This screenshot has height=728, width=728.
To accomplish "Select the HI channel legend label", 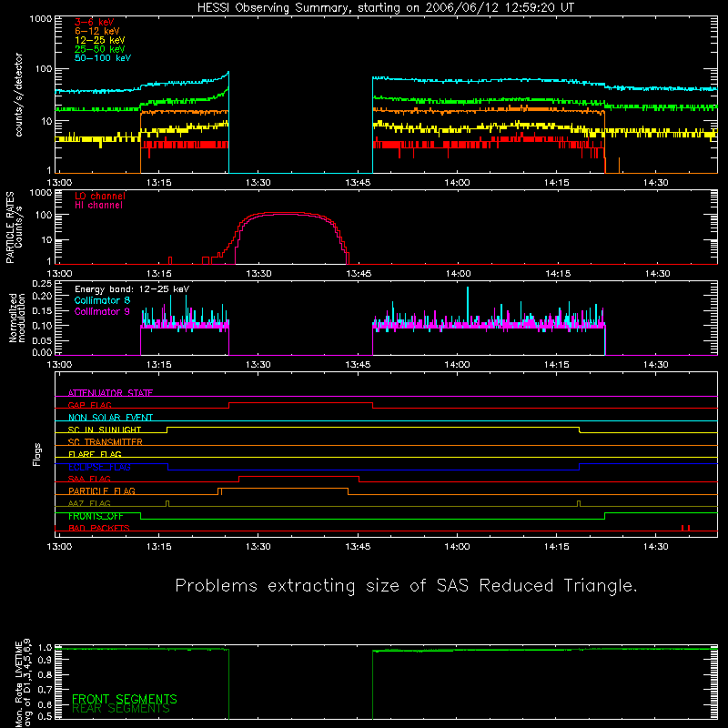I will coord(98,206).
